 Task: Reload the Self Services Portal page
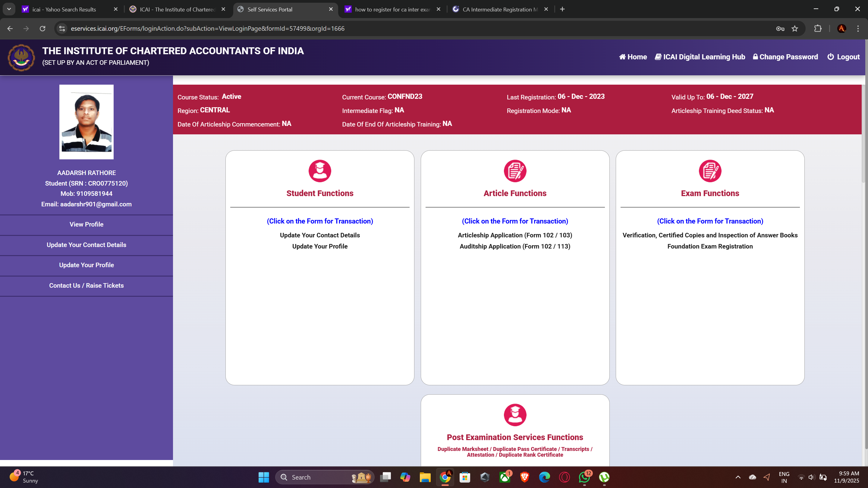pyautogui.click(x=42, y=29)
